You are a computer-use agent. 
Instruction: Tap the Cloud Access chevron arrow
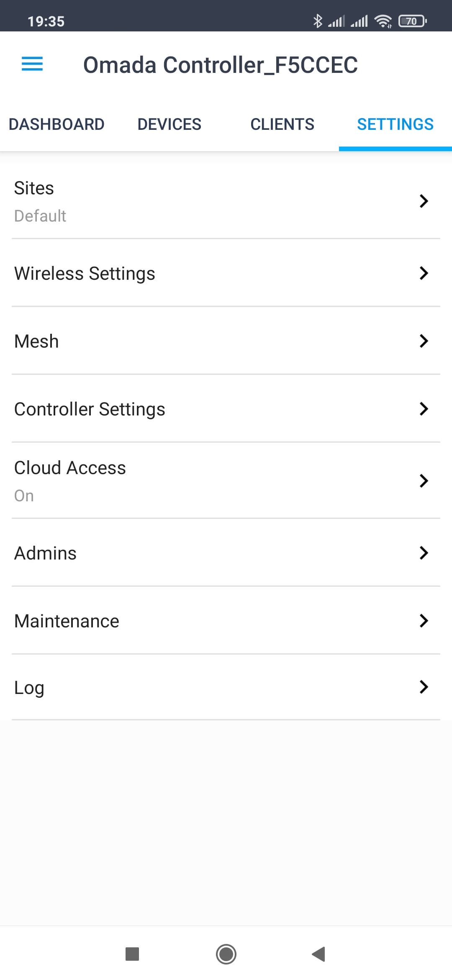[x=424, y=481]
